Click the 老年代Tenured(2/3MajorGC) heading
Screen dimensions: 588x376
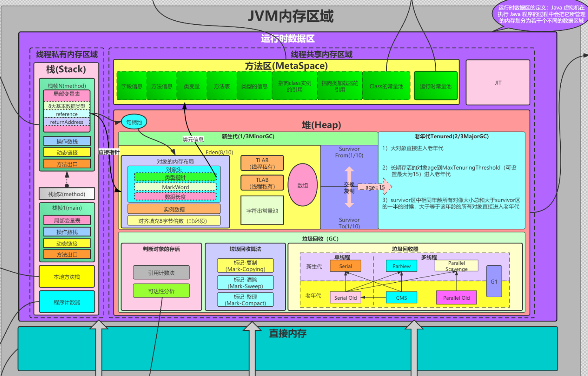click(x=451, y=137)
